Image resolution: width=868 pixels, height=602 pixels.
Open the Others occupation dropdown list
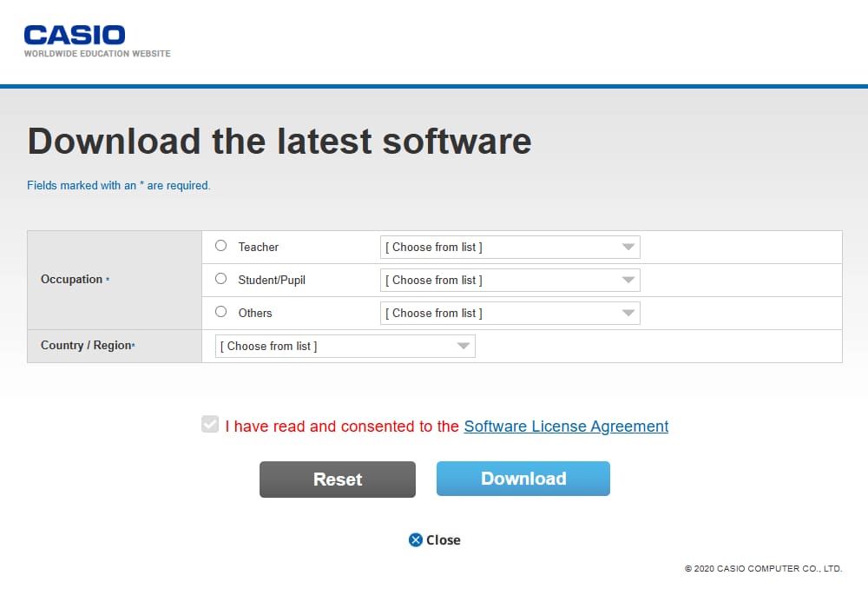pyautogui.click(x=510, y=313)
